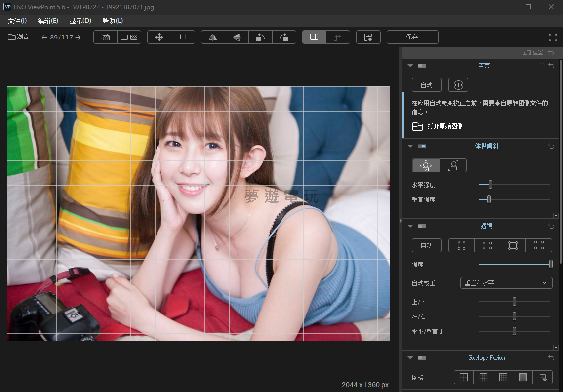
Task: Open the 显示(D) menu
Action: tap(80, 21)
